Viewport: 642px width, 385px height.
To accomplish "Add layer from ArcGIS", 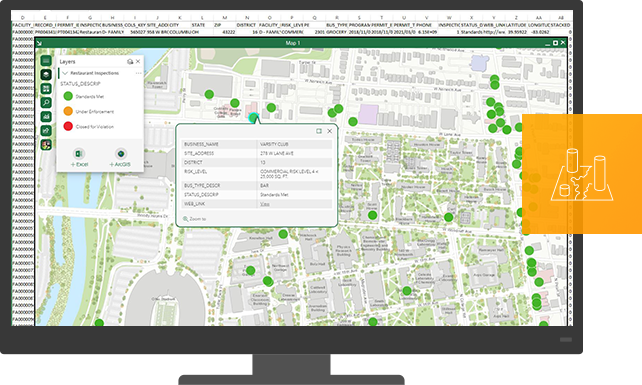I will [x=120, y=158].
